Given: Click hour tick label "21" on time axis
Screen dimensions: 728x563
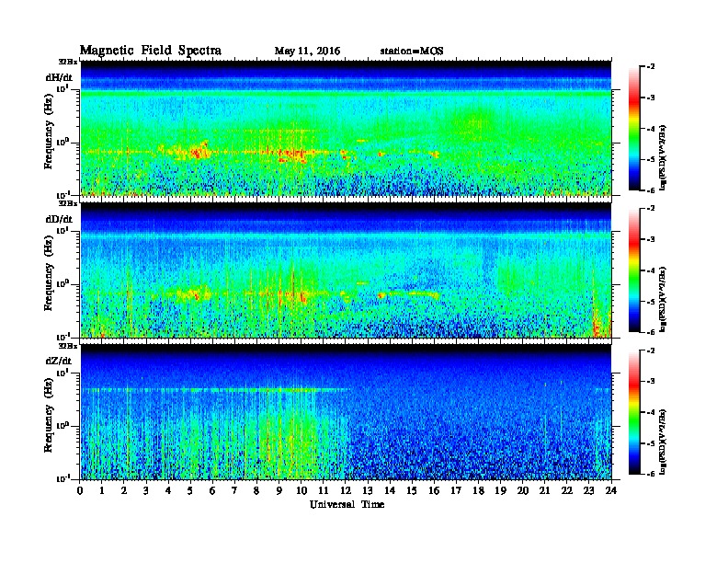Looking at the screenshot, I should (544, 490).
